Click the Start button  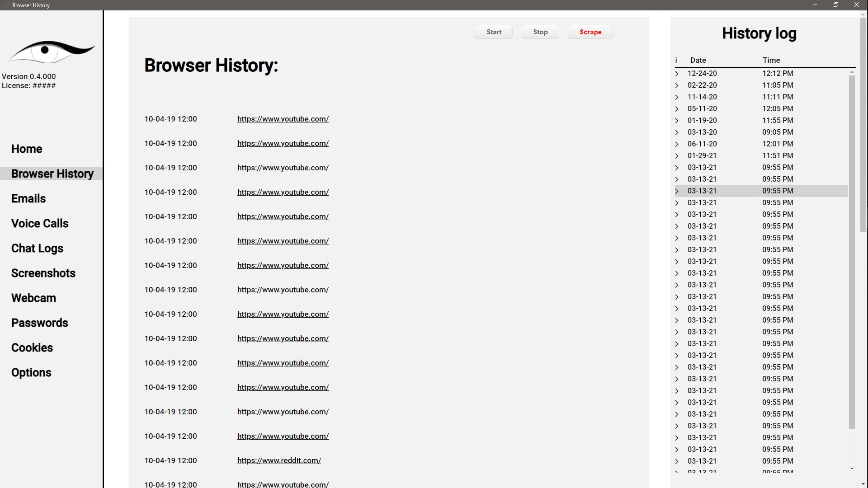[x=494, y=32]
